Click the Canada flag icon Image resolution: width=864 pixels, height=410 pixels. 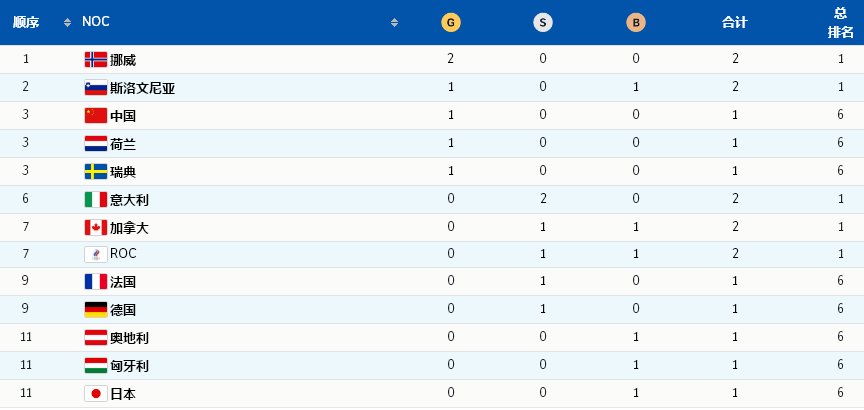[96, 227]
